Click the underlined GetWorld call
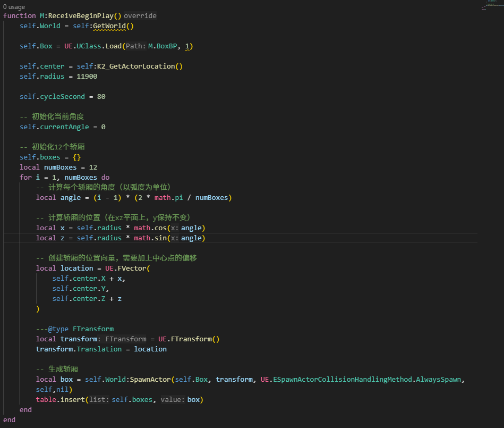This screenshot has width=504, height=428. pos(109,26)
